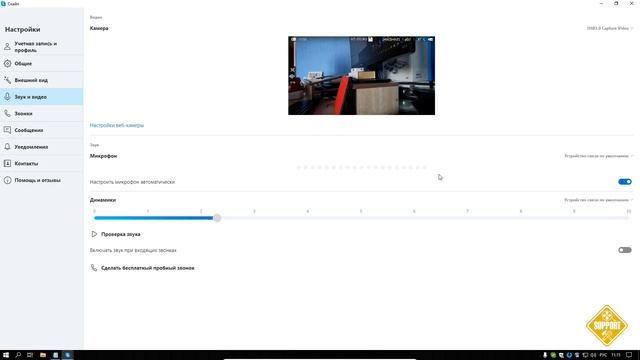Click the taskbar clock

click(x=616, y=355)
